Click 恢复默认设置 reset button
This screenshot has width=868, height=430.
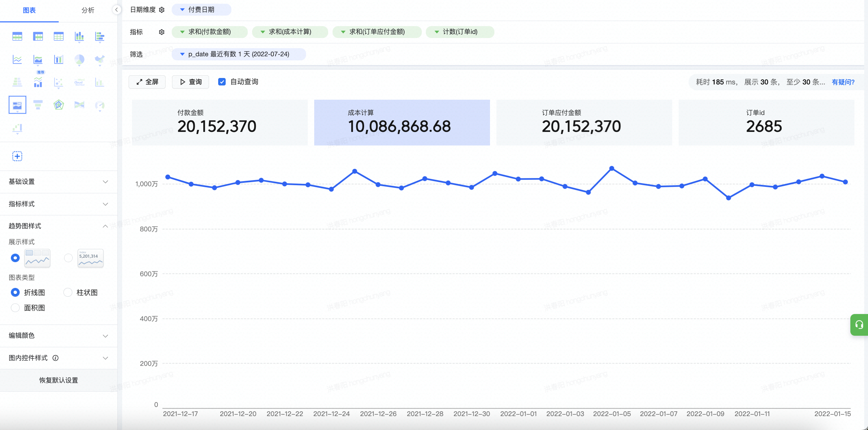point(59,380)
